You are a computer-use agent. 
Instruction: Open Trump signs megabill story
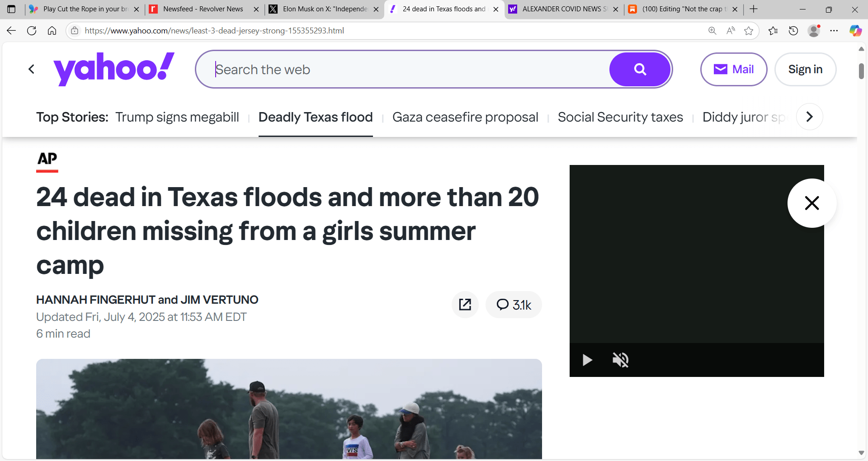click(177, 117)
